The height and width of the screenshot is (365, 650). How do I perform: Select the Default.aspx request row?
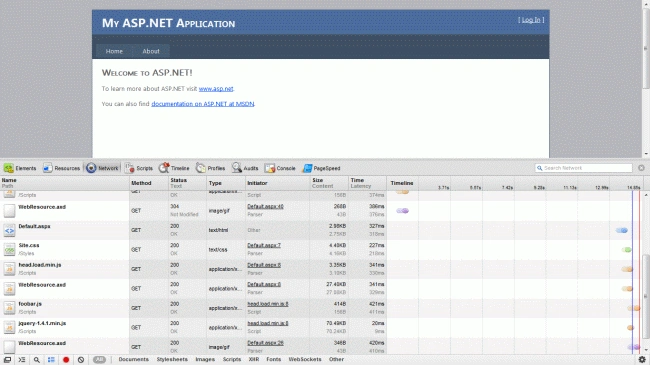(x=321, y=230)
